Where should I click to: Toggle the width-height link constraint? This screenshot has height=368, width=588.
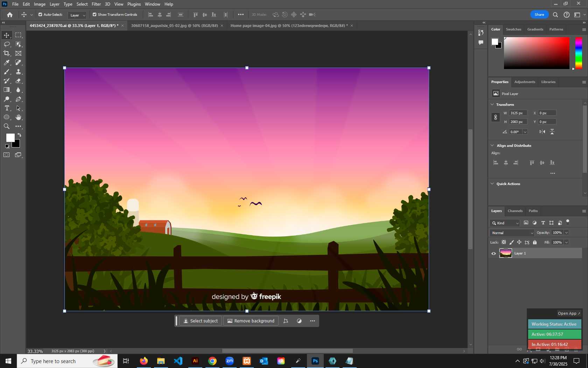click(495, 117)
